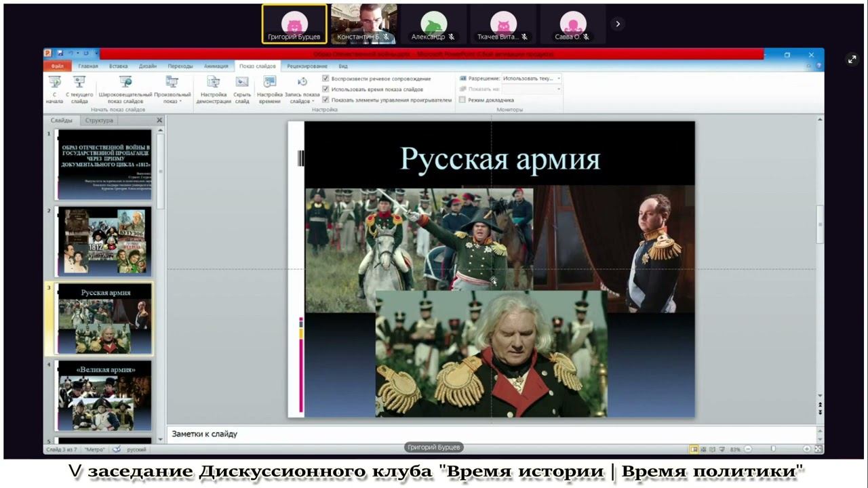Switch to Slide Sorter view icon
This screenshot has height=488, width=868.
coord(703,449)
